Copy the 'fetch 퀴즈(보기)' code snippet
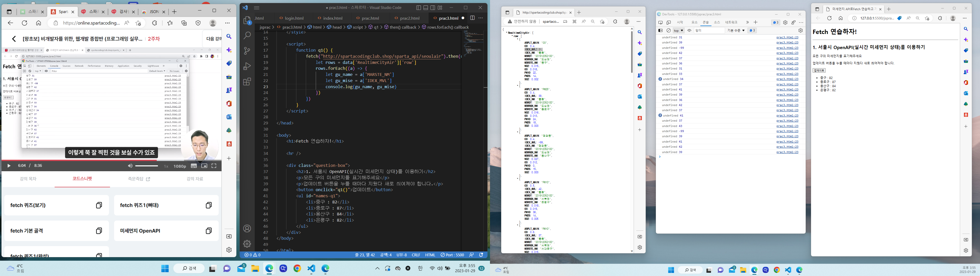This screenshot has height=276, width=980. click(99, 205)
